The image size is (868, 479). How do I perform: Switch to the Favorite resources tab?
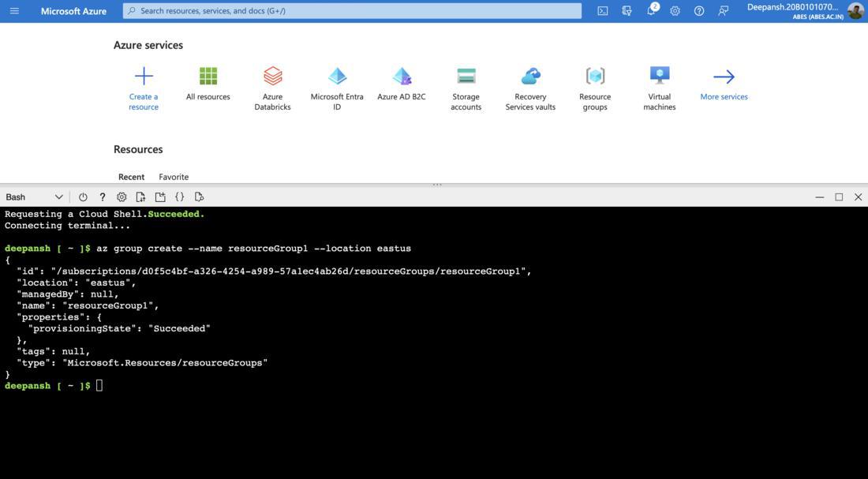[174, 178]
